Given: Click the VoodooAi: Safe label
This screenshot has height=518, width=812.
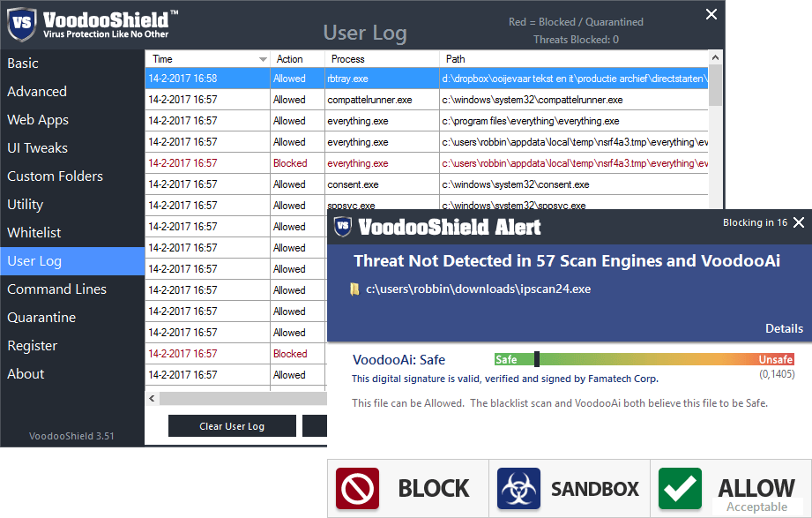Looking at the screenshot, I should pyautogui.click(x=399, y=360).
